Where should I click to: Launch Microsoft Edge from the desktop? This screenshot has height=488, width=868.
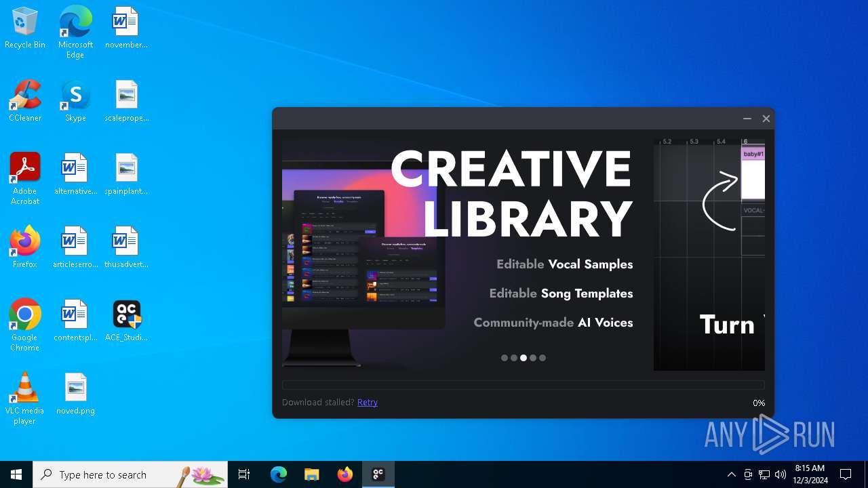(75, 32)
